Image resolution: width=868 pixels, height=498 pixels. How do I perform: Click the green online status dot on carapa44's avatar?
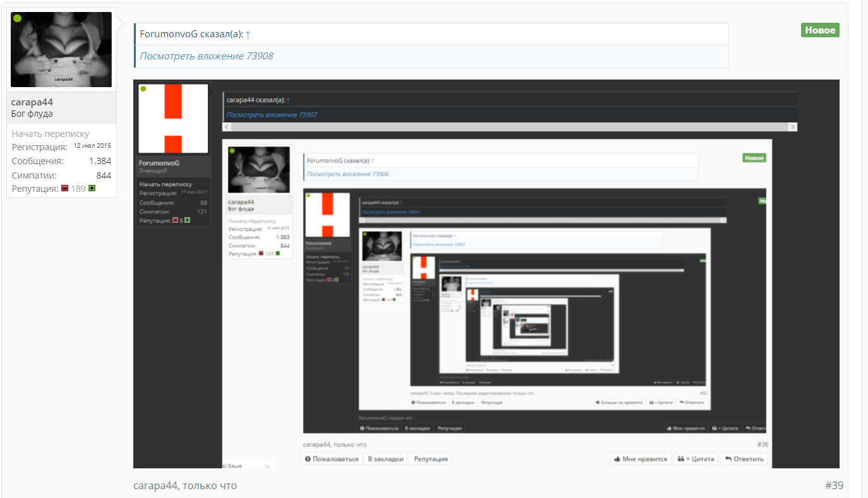(18, 18)
